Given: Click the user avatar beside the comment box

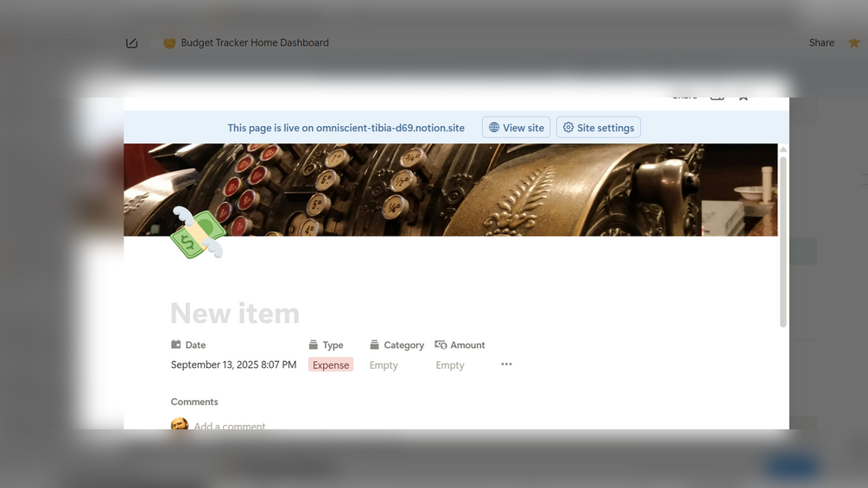Looking at the screenshot, I should 180,424.
